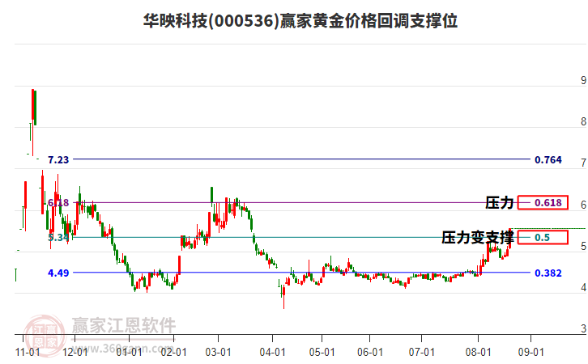
Task: Select the 6.18 price level label
Action: (x=58, y=202)
